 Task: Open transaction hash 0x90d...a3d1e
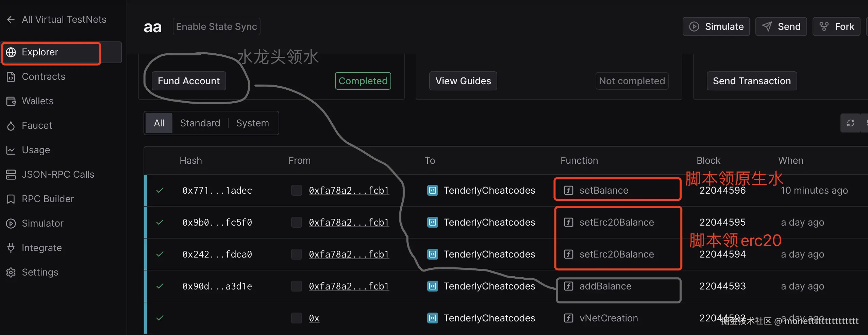(x=217, y=286)
